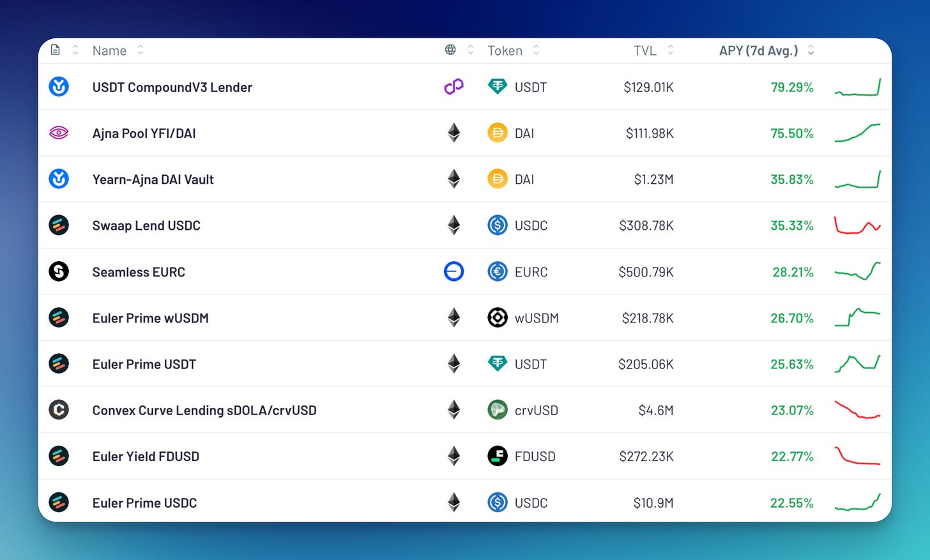
Task: Click the $500.79K TVL value
Action: click(646, 272)
